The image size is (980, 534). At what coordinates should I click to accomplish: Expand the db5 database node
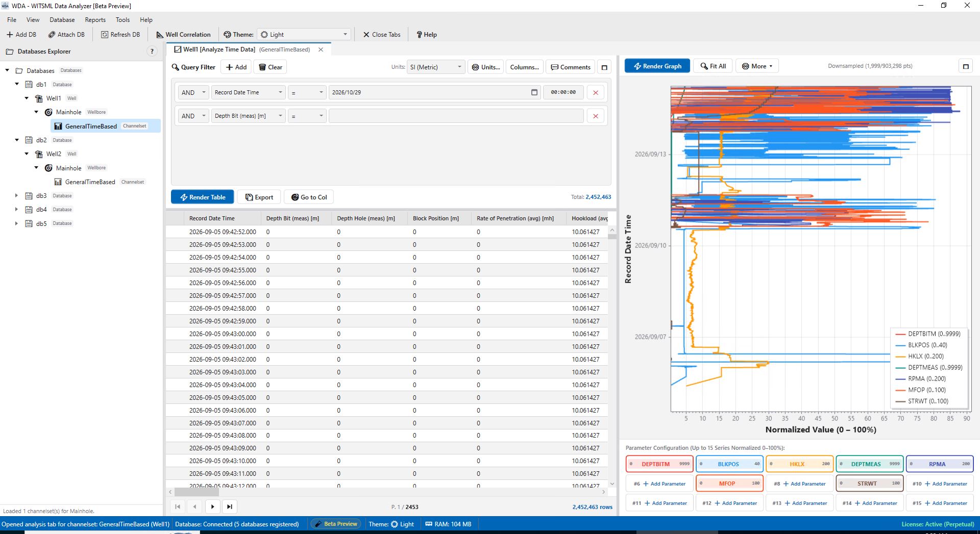[x=17, y=223]
